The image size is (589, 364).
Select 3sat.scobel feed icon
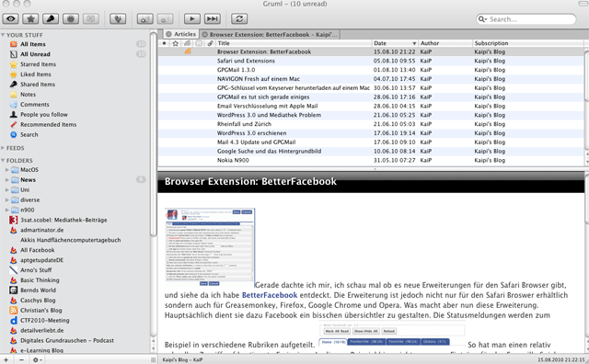click(x=14, y=220)
